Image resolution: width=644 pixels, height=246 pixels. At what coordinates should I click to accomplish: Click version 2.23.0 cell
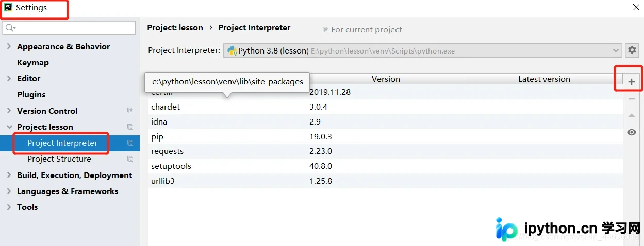click(321, 151)
